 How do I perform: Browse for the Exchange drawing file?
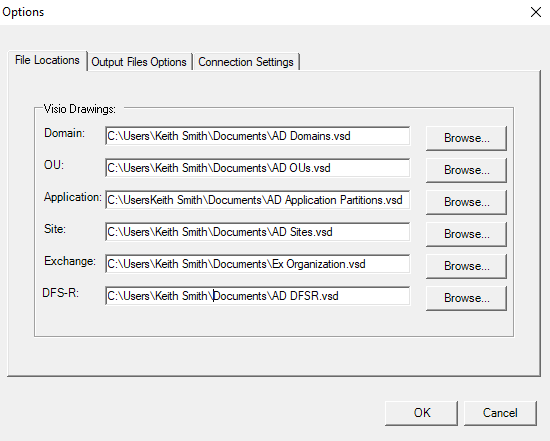467,266
